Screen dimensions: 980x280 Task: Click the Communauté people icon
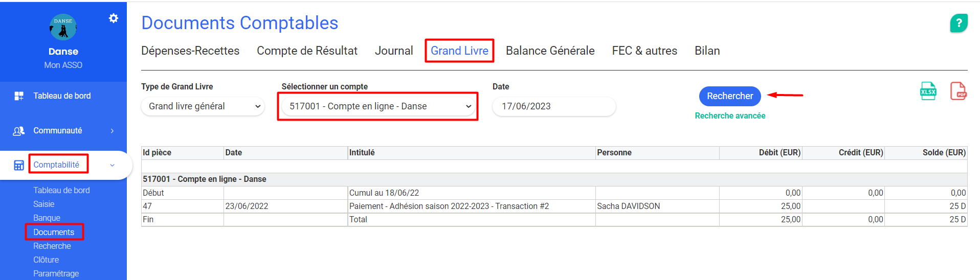point(19,131)
